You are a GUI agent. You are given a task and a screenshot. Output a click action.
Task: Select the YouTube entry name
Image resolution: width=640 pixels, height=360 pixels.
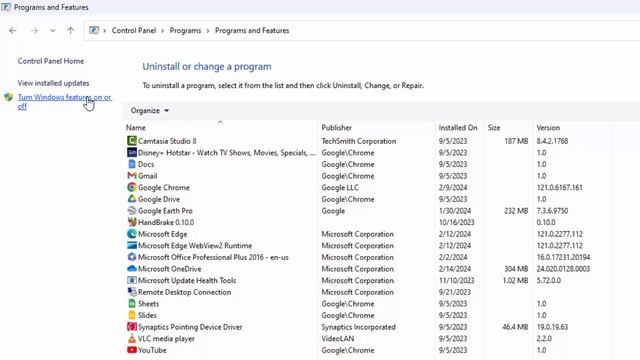click(x=152, y=351)
